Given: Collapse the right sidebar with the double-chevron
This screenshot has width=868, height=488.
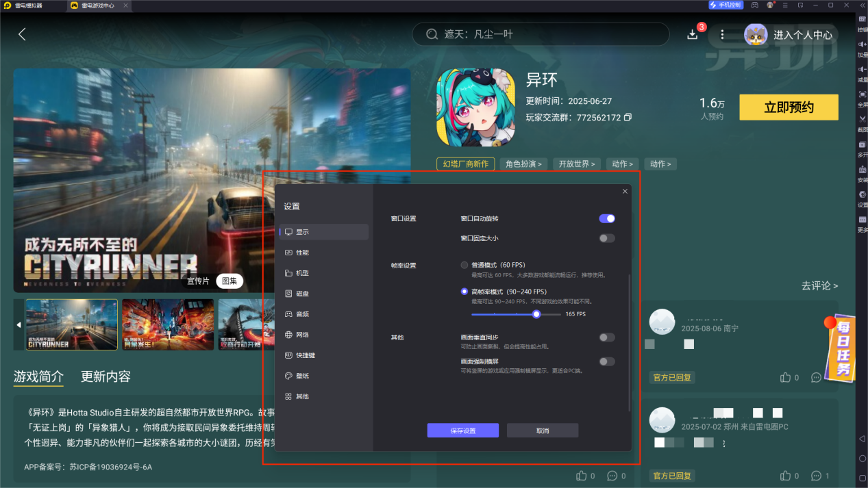Looking at the screenshot, I should tap(863, 5).
